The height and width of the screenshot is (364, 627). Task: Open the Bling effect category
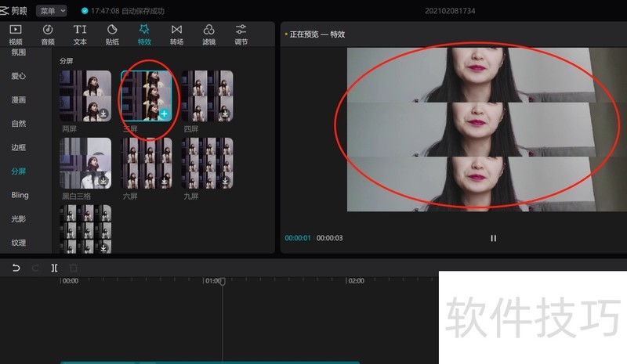(x=20, y=195)
